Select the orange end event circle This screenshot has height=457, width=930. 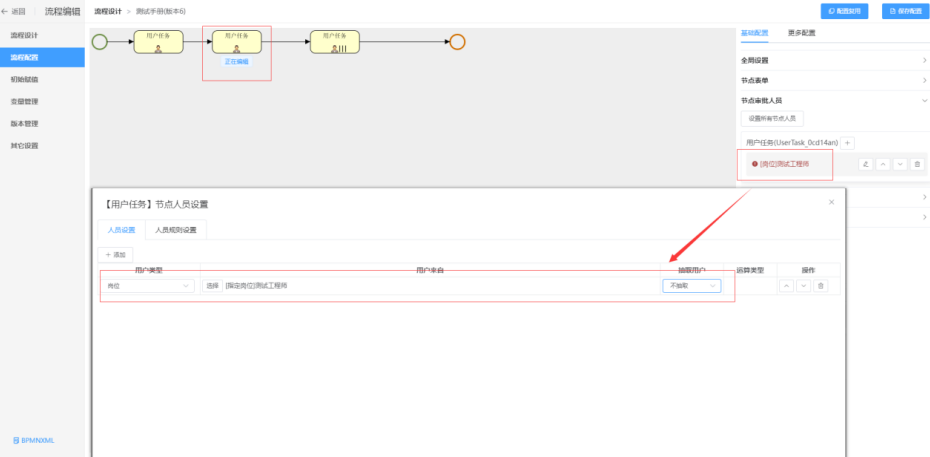click(457, 41)
